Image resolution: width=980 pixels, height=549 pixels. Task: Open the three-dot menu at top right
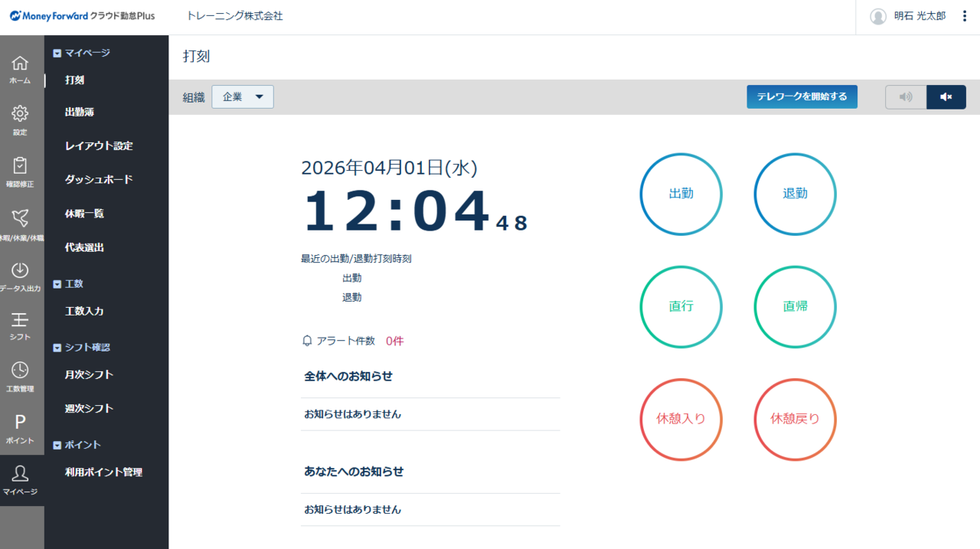pyautogui.click(x=965, y=15)
